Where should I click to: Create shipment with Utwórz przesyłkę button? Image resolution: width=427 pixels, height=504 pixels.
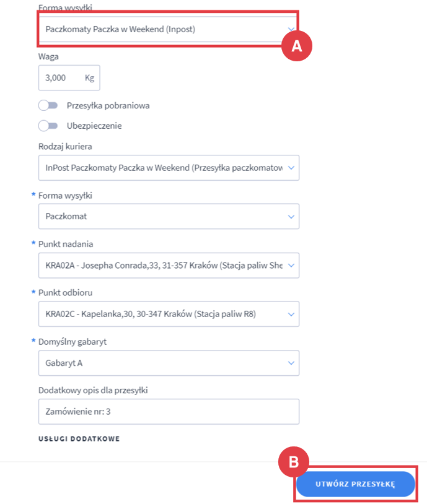point(355,484)
